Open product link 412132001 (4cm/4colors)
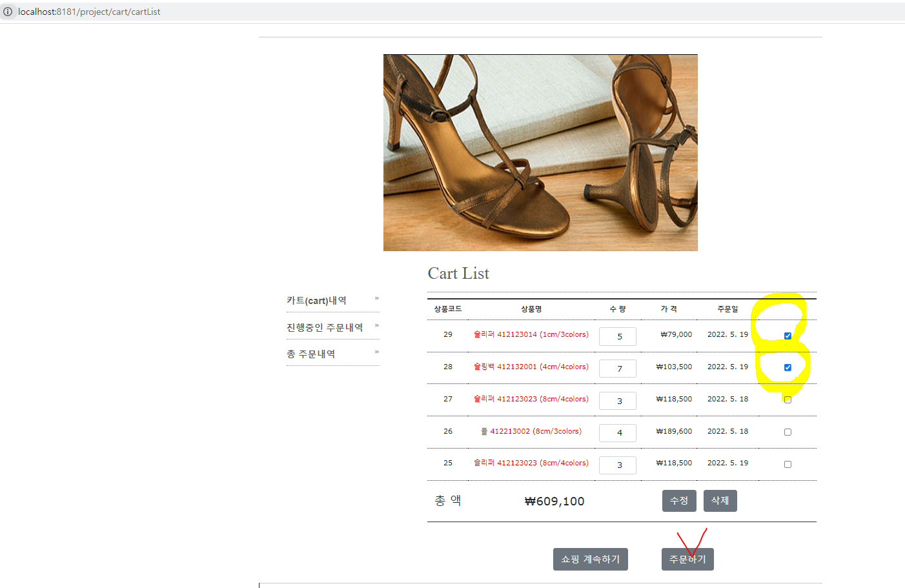Viewport: 905px width, 588px height. [x=531, y=367]
